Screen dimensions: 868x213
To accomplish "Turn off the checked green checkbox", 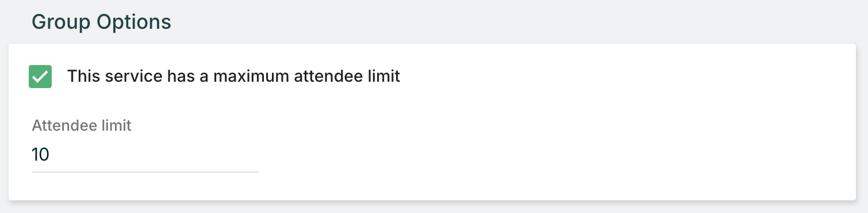I will coord(40,77).
